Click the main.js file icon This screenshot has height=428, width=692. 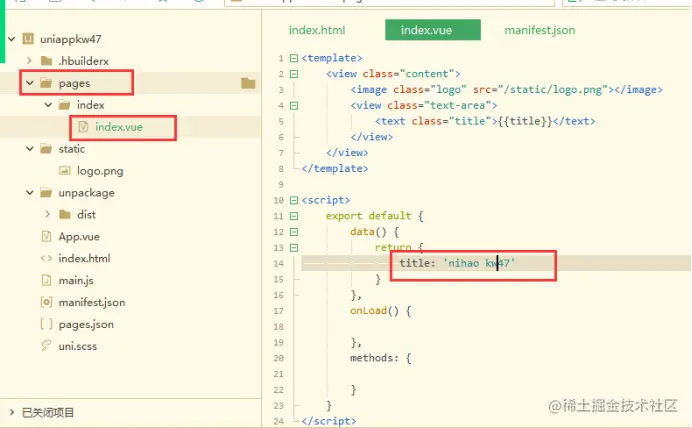point(46,280)
